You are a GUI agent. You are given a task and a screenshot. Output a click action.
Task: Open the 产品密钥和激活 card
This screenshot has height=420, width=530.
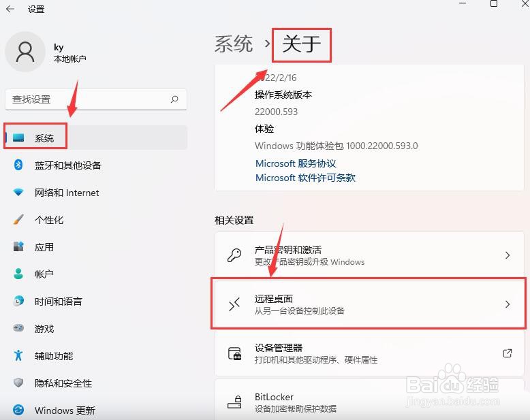pyautogui.click(x=369, y=255)
